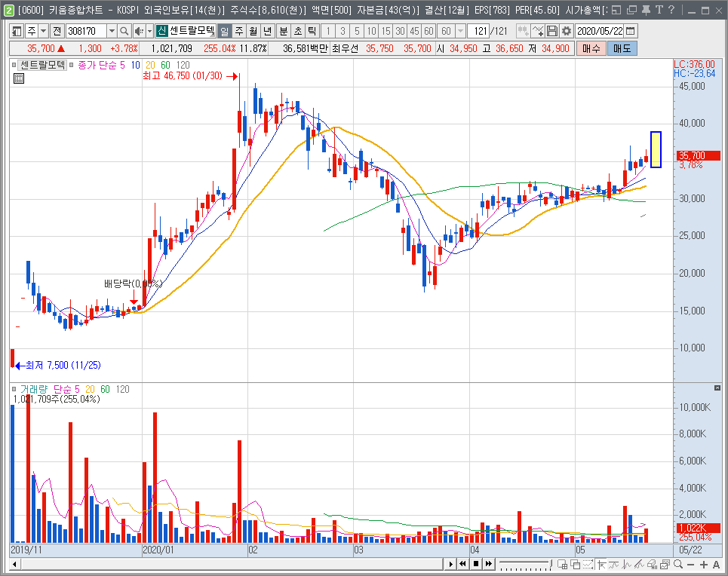Expand the stock code 308170 dropdown
Screen dimensions: 728x576
[112, 31]
